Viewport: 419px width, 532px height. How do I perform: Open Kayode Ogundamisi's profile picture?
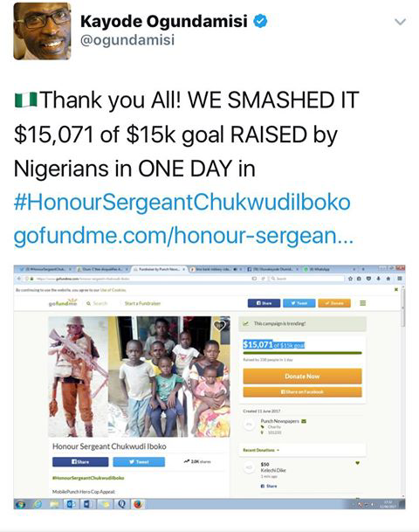coord(43,31)
